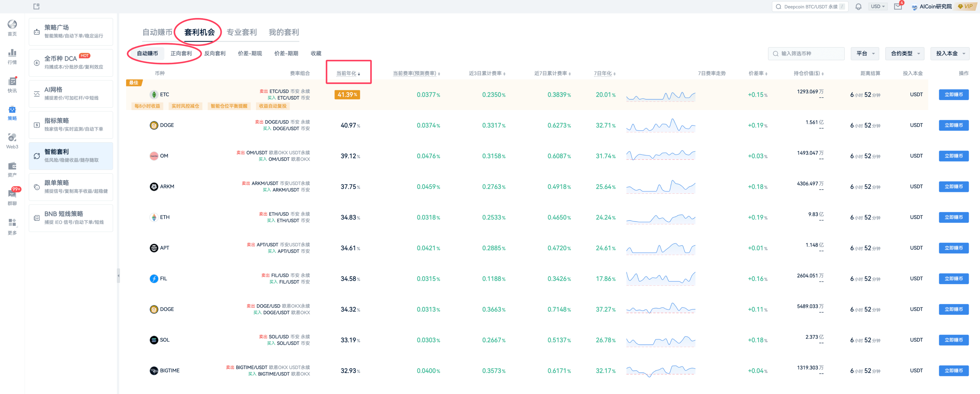980x394 pixels.
Task: Click the 输入筛选币种 filter input
Action: click(x=807, y=53)
